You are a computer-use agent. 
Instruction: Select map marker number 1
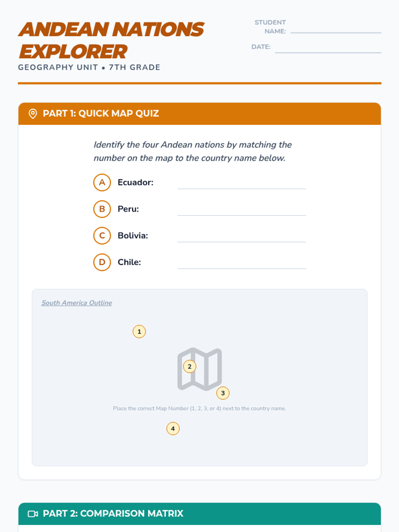coord(139,332)
